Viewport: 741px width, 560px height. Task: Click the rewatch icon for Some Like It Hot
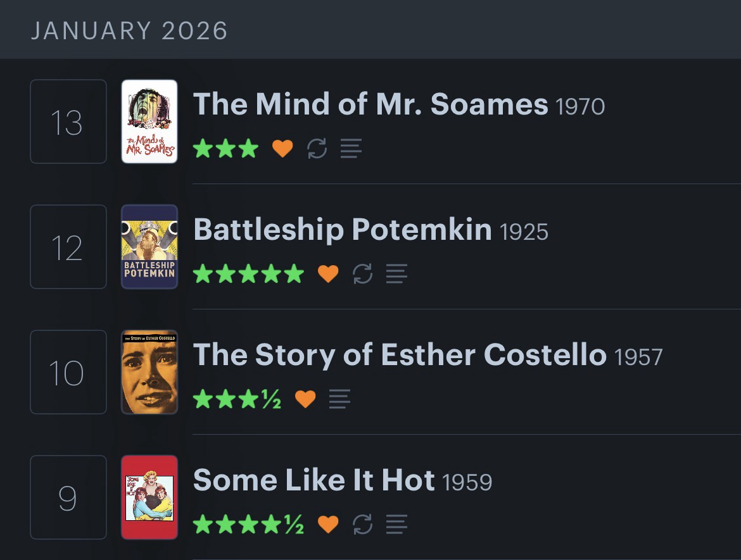tap(362, 525)
